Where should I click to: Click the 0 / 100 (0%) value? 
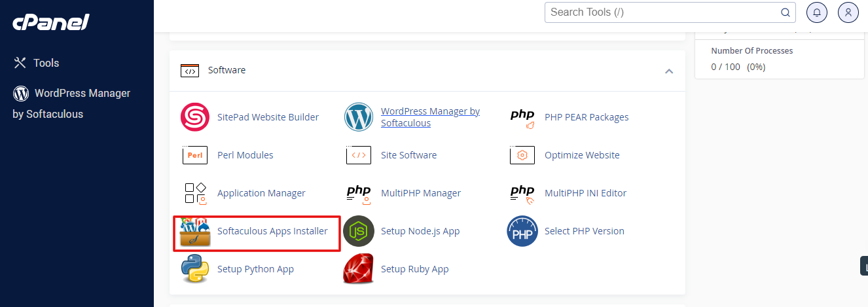738,67
